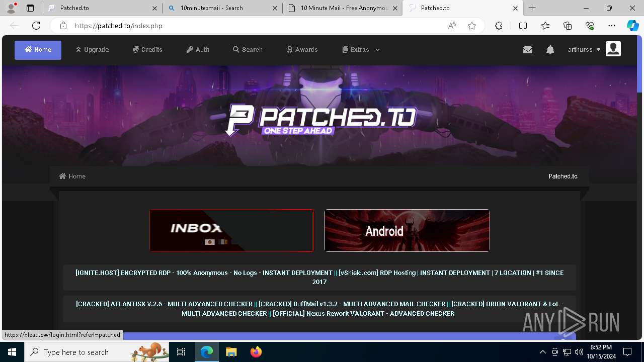
Task: Open IGNITE.HOST ENCRYPTED RDP link
Action: tap(204, 273)
